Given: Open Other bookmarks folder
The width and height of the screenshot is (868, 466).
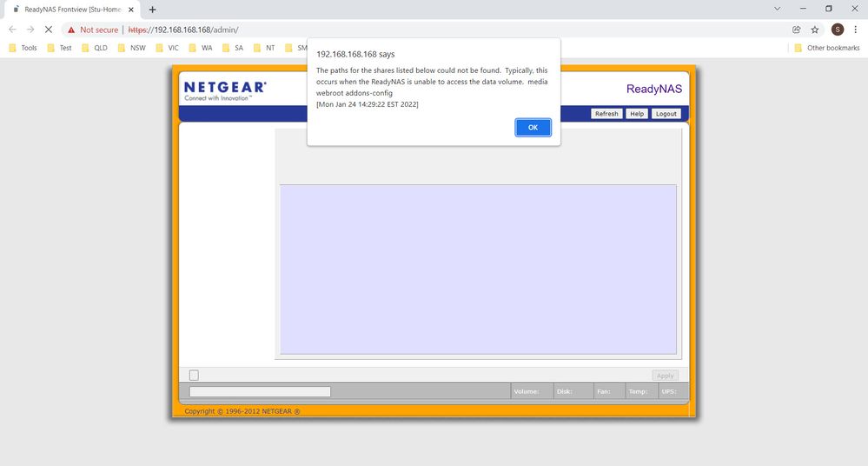Looking at the screenshot, I should [827, 48].
